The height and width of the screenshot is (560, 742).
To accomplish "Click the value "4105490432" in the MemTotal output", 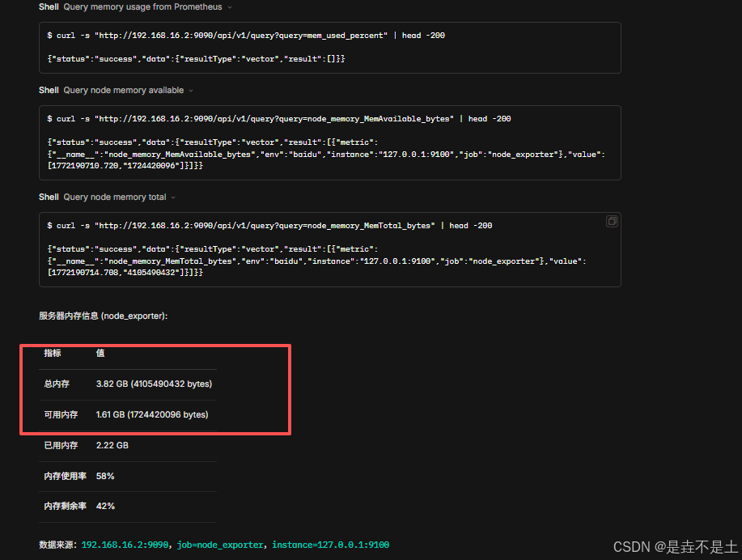I will [151, 273].
